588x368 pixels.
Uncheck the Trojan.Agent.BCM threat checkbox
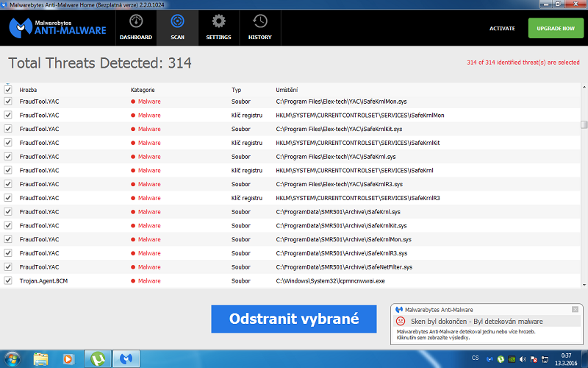coord(8,280)
